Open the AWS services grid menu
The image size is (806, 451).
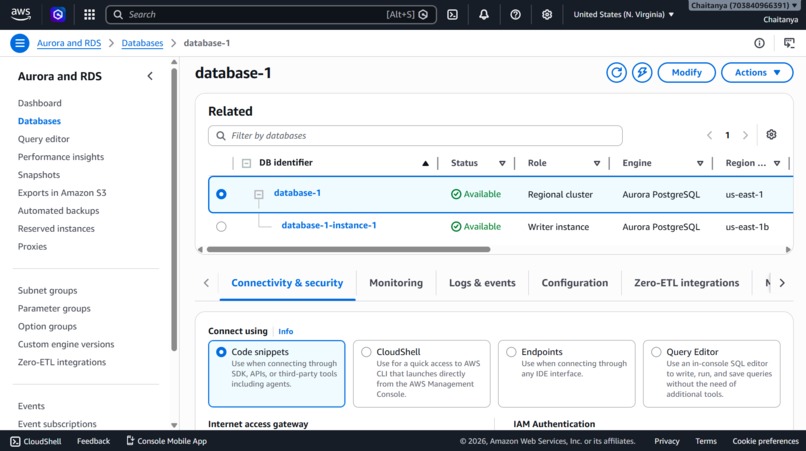89,14
